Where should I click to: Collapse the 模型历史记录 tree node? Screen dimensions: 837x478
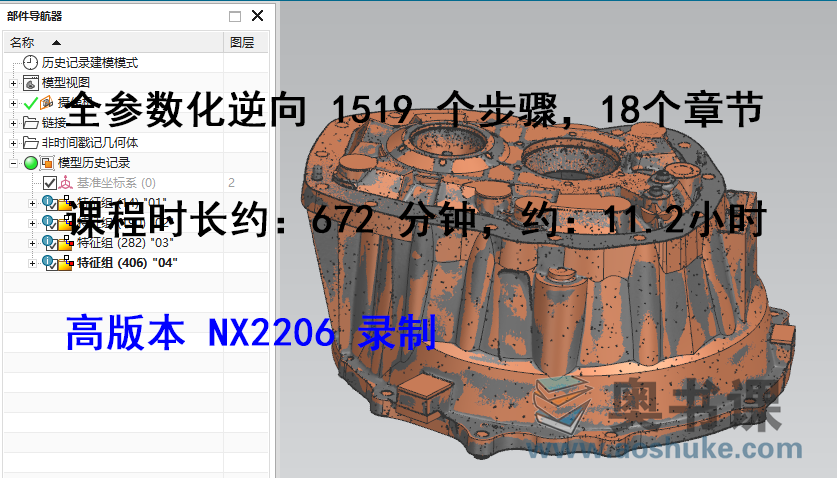point(13,162)
